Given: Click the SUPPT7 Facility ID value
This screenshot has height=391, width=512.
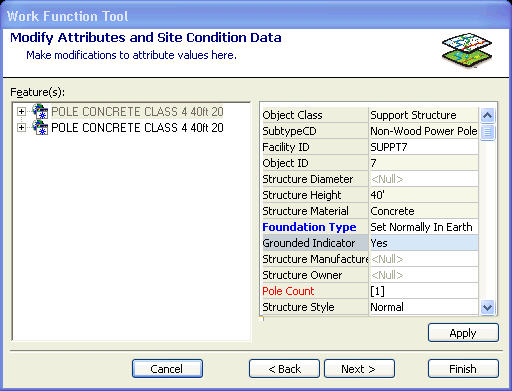Looking at the screenshot, I should (x=424, y=147).
